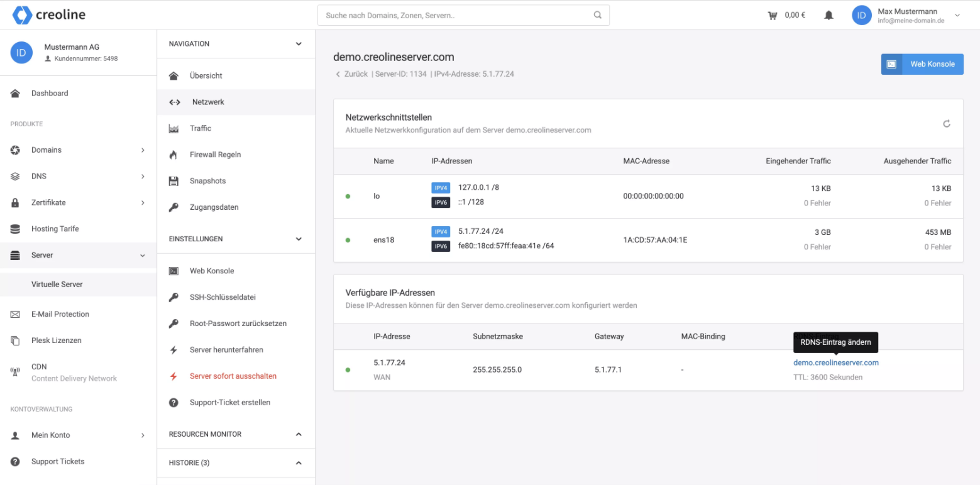The height and width of the screenshot is (485, 980).
Task: Click the search magnifier icon
Action: coord(597,15)
